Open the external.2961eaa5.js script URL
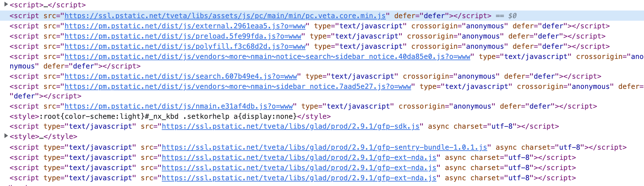Screen dimensions: 644x186 click(185, 26)
